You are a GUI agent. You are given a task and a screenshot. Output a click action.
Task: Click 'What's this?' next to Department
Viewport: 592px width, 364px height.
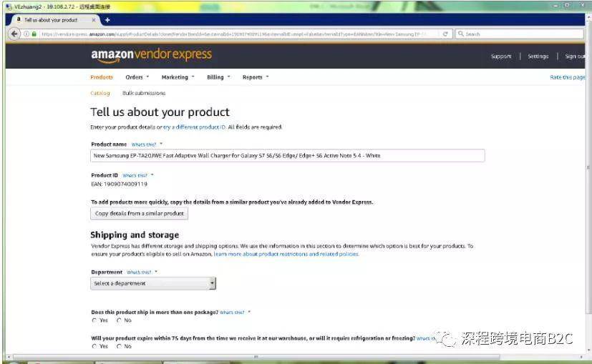(139, 272)
